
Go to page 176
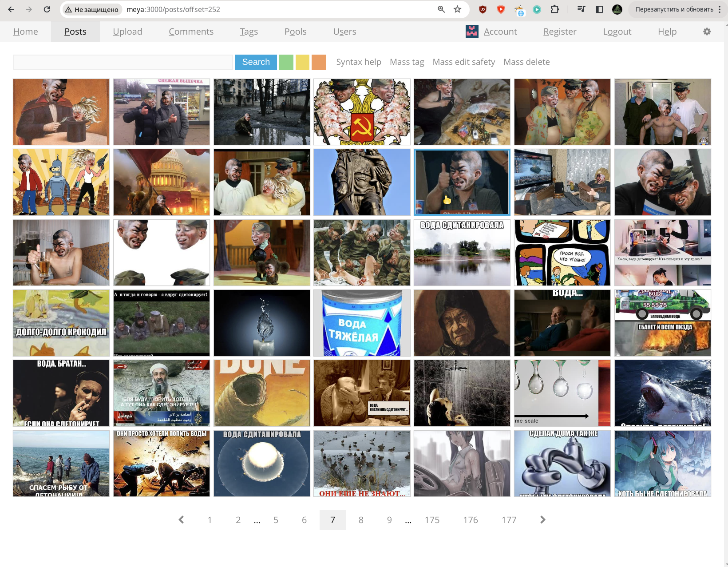[471, 520]
